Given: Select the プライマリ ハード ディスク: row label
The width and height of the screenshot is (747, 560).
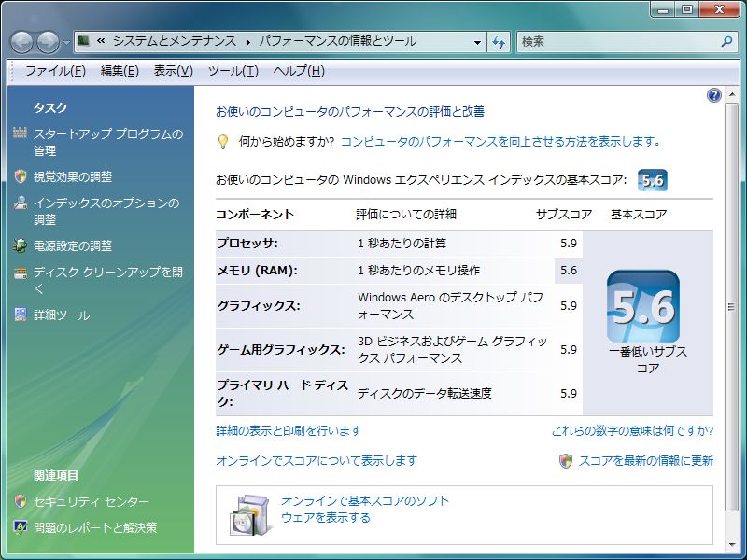Looking at the screenshot, I should (283, 393).
